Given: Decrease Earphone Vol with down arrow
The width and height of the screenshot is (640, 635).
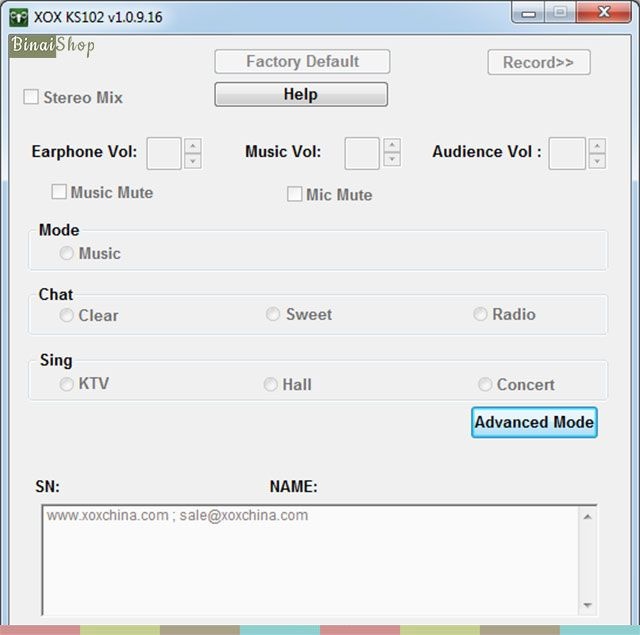Looking at the screenshot, I should [193, 161].
